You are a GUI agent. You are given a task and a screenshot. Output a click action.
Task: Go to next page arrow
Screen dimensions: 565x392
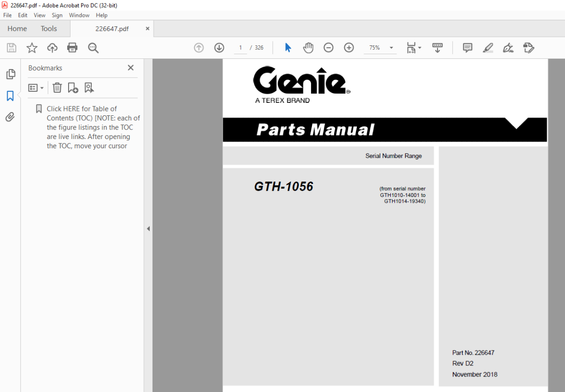(x=219, y=48)
